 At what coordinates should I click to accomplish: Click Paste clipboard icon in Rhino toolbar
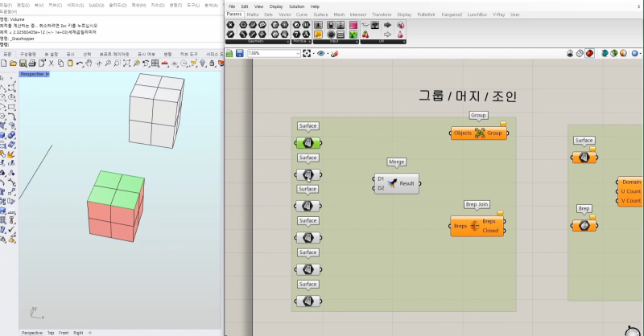[x=70, y=64]
